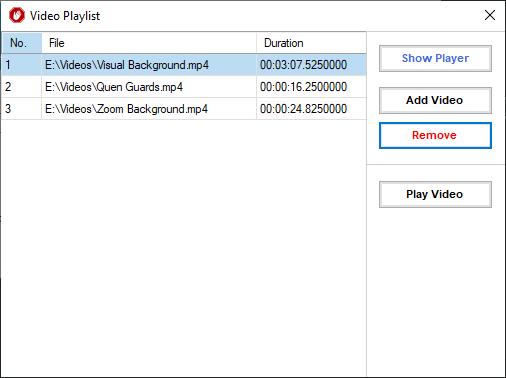Click duration 00:03:07.5250000 cell
The image size is (506, 378).
[x=311, y=65]
